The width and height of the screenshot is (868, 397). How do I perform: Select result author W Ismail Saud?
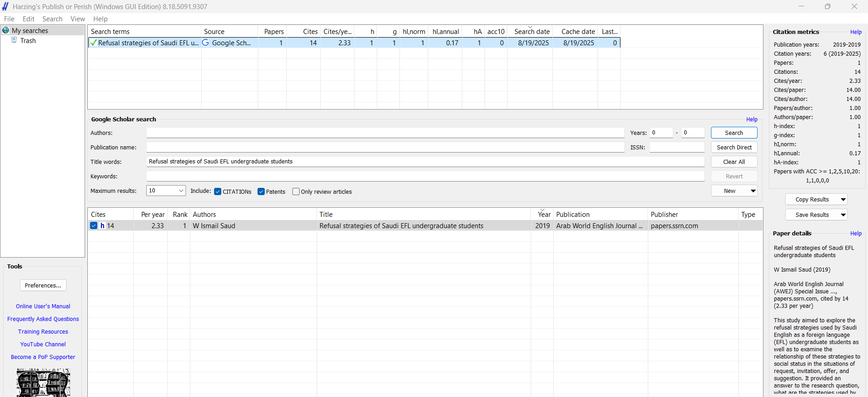click(214, 225)
